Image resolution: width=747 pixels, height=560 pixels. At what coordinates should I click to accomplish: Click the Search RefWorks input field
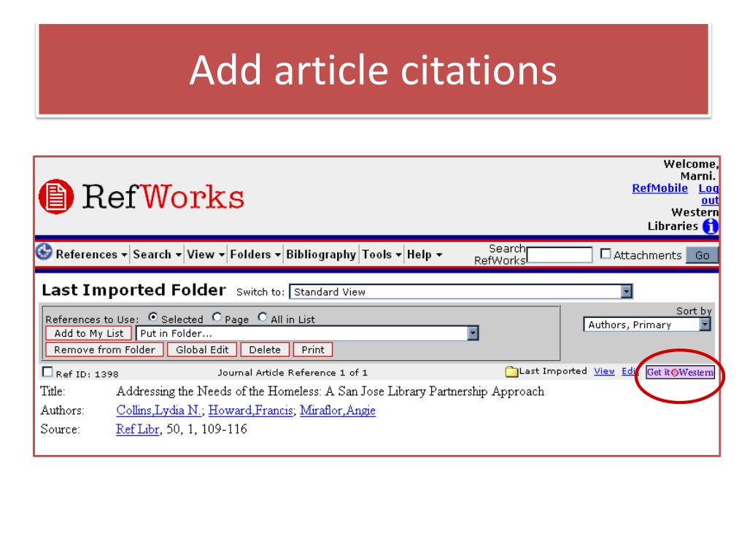coord(560,254)
